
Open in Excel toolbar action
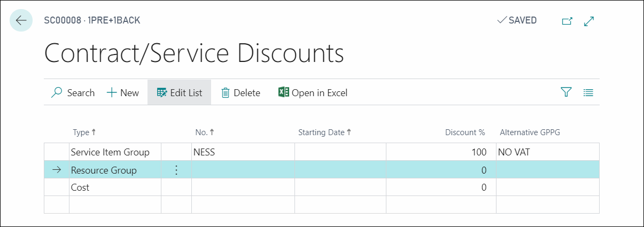pyautogui.click(x=313, y=93)
